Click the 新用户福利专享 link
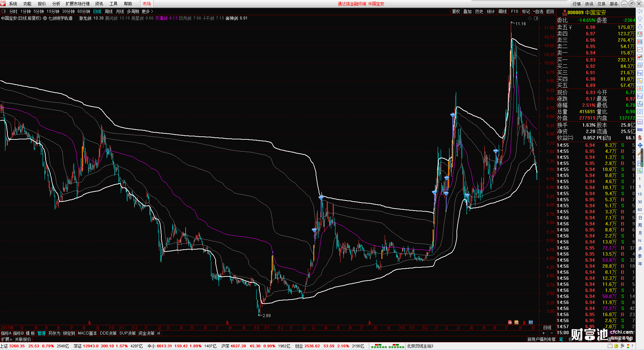The width and height of the screenshot is (644, 350). [x=541, y=339]
